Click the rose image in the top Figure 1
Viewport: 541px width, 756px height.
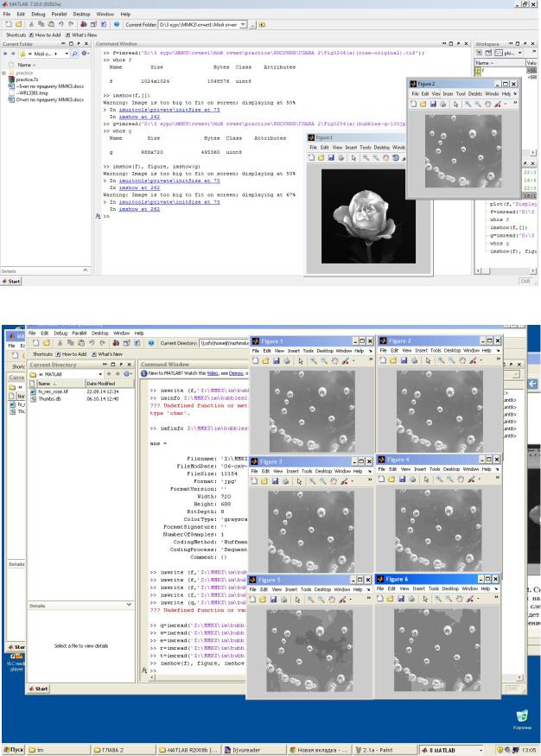(x=368, y=216)
